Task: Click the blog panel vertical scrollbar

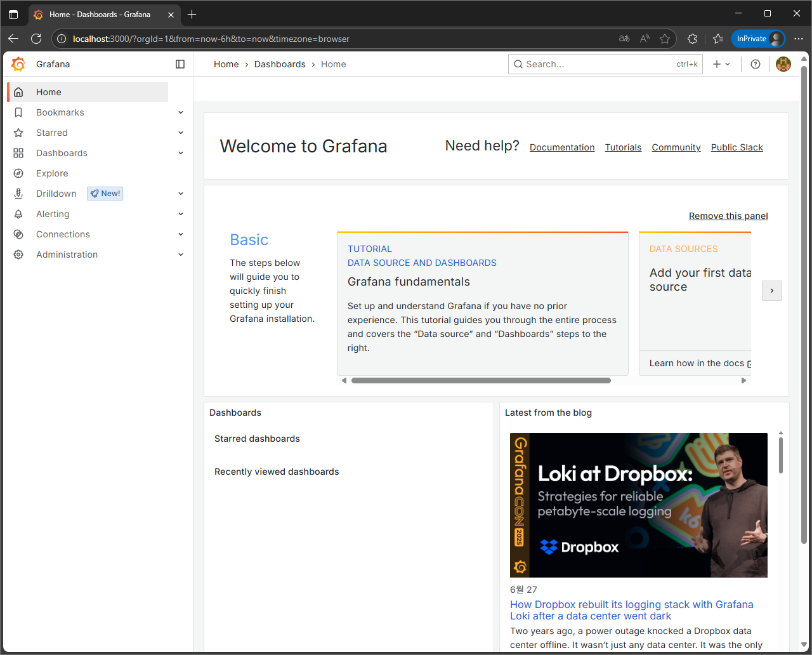Action: pos(781,456)
